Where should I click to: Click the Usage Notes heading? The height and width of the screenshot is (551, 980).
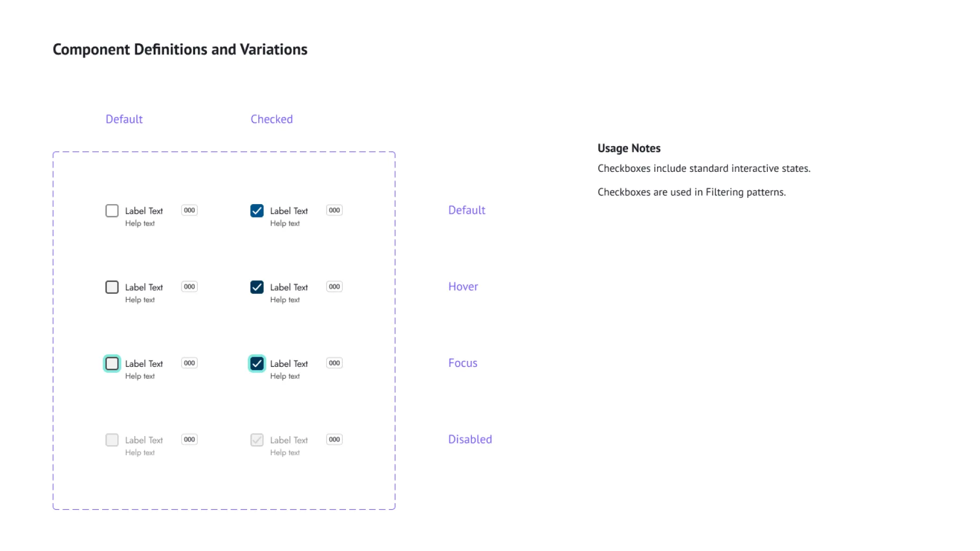click(x=629, y=148)
